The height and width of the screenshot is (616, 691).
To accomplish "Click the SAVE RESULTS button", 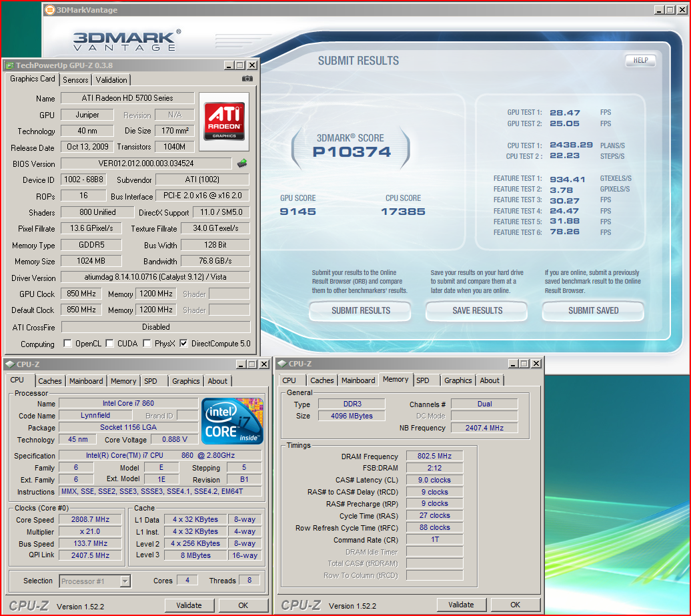I will pos(478,310).
